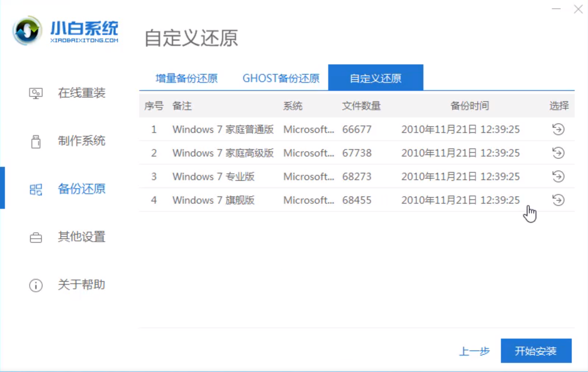This screenshot has width=588, height=372.
Task: Click the 文件数量 column header
Action: click(362, 106)
